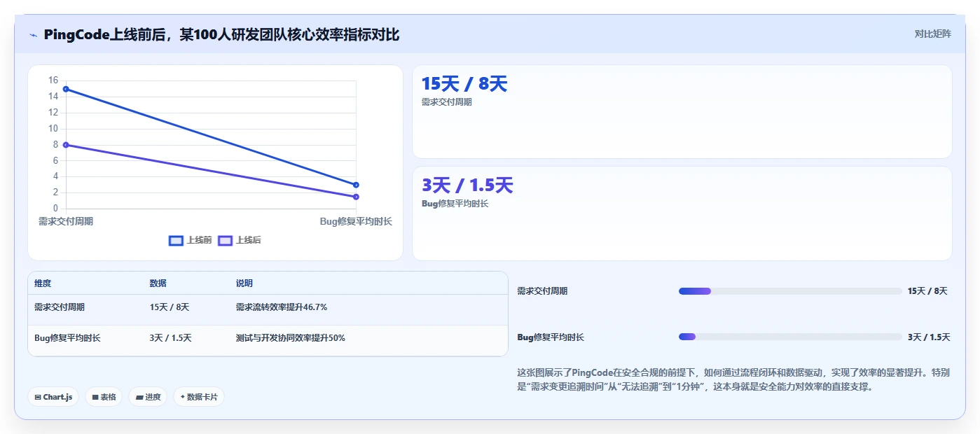Click the 需求交付周期 progress row label

542,291
